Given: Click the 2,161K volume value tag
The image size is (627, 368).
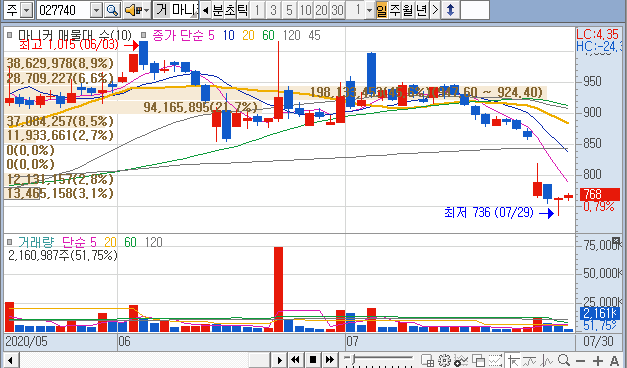Looking at the screenshot, I should click(599, 313).
